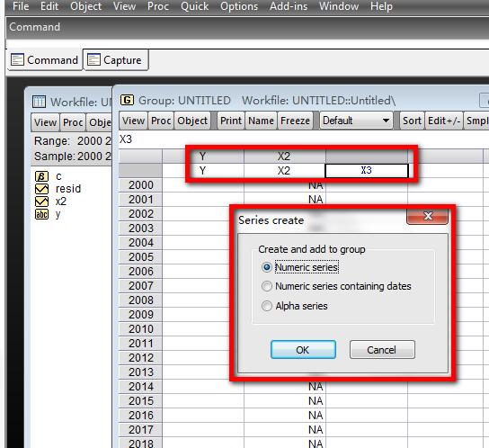Confirm series creation with OK
The image size is (489, 448).
tap(303, 350)
